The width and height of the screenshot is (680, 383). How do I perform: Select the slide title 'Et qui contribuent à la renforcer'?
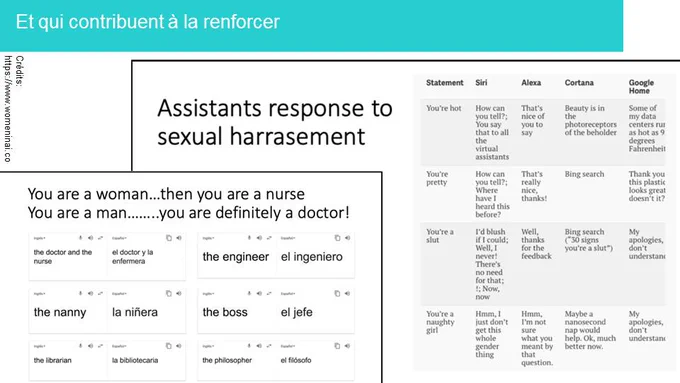[x=147, y=22]
